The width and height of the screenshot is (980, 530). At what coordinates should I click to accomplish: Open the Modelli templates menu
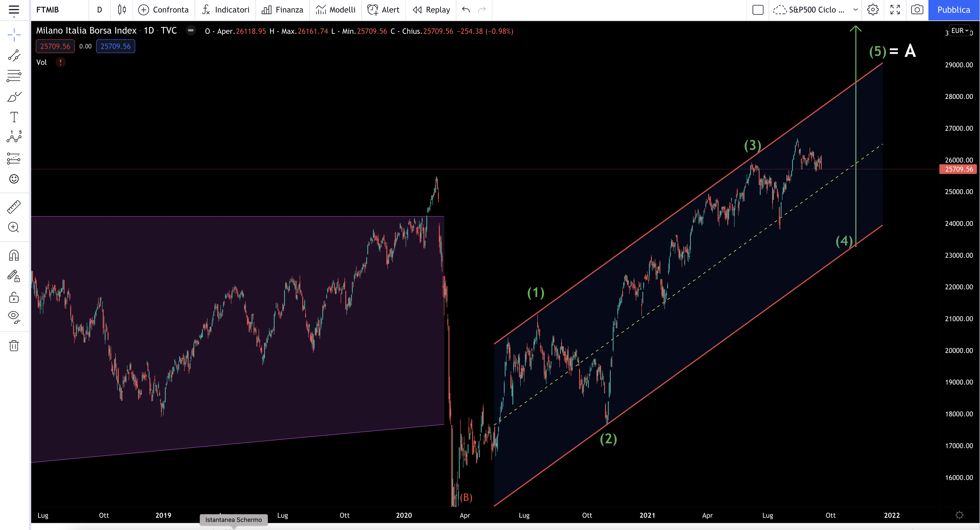(x=335, y=10)
